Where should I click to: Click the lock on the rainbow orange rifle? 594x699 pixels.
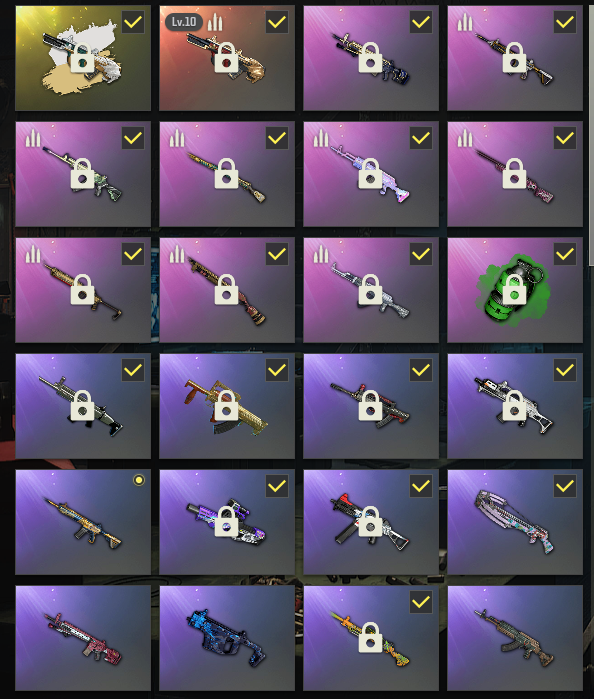point(370,637)
